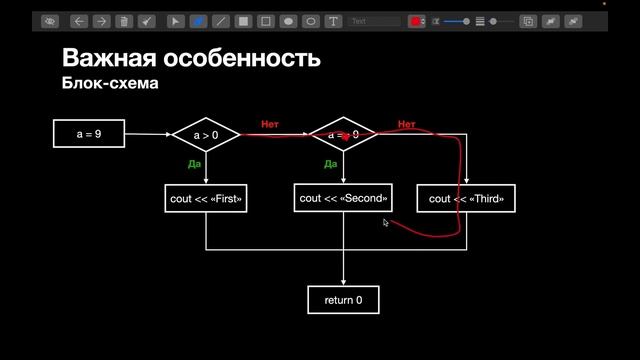This screenshot has height=360, width=640.
Task: Click the 'cout << «Third»' block
Action: [466, 198]
